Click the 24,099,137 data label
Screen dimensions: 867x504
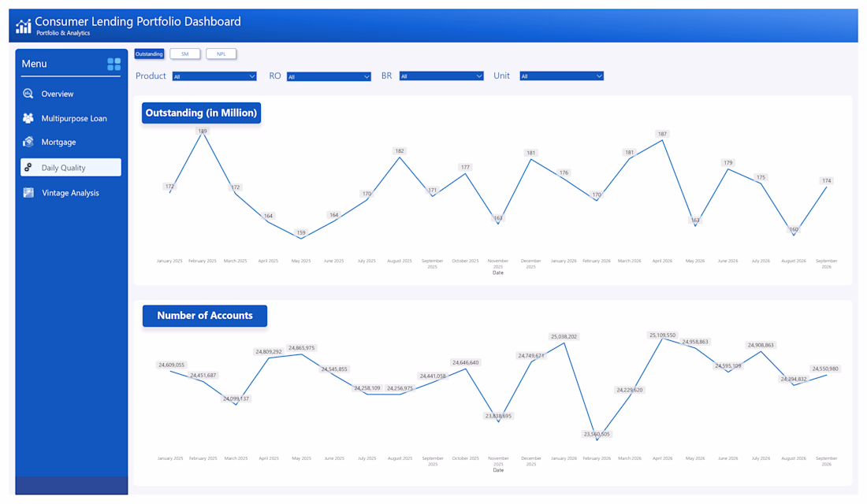tap(236, 398)
